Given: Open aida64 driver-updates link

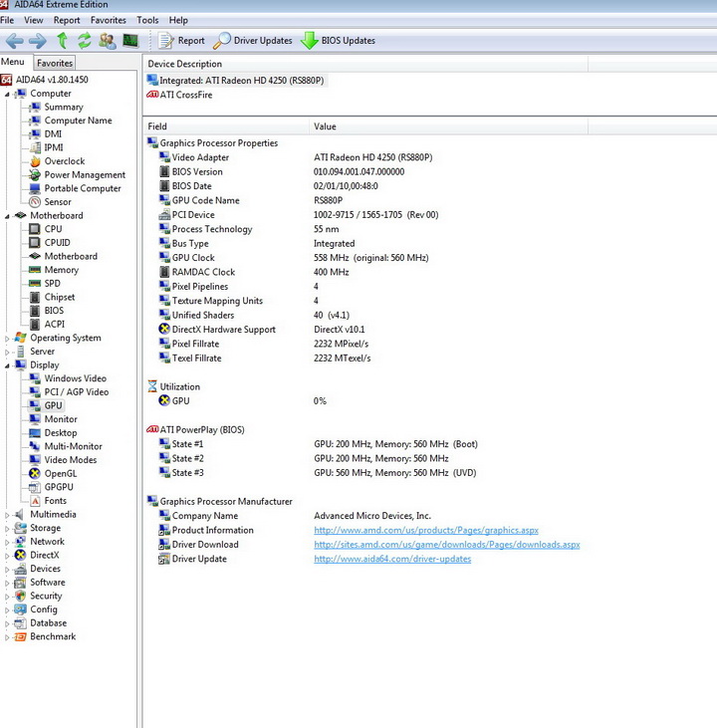Looking at the screenshot, I should point(392,559).
